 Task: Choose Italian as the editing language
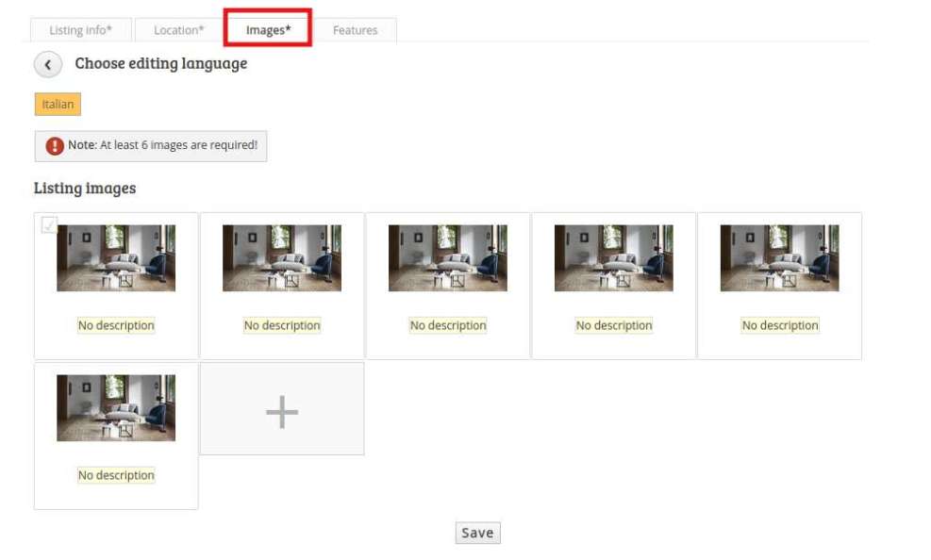click(x=58, y=105)
